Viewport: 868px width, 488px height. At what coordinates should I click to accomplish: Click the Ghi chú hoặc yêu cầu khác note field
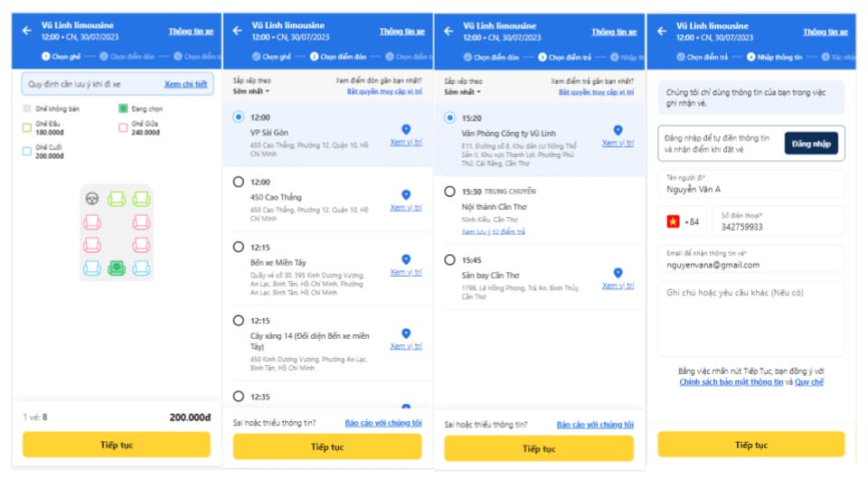751,318
